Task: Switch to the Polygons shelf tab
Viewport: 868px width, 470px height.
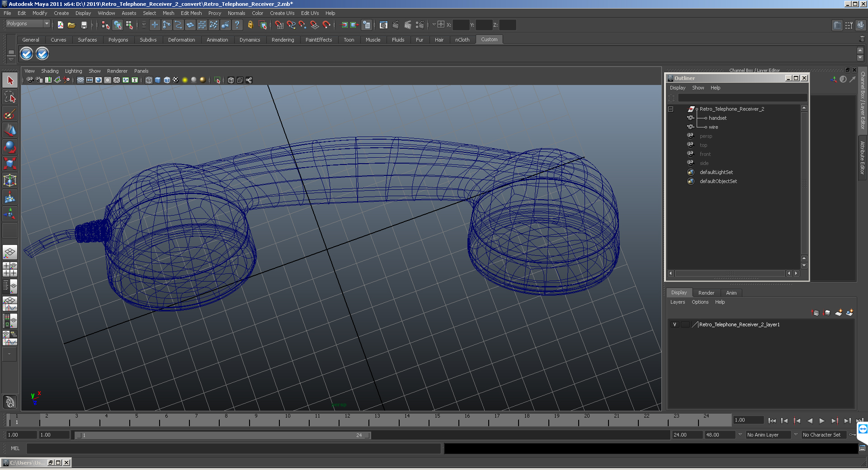Action: [118, 40]
